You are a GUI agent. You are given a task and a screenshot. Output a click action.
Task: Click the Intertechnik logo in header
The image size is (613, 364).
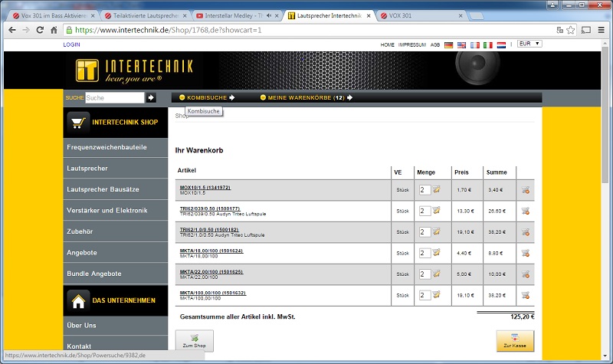click(134, 71)
